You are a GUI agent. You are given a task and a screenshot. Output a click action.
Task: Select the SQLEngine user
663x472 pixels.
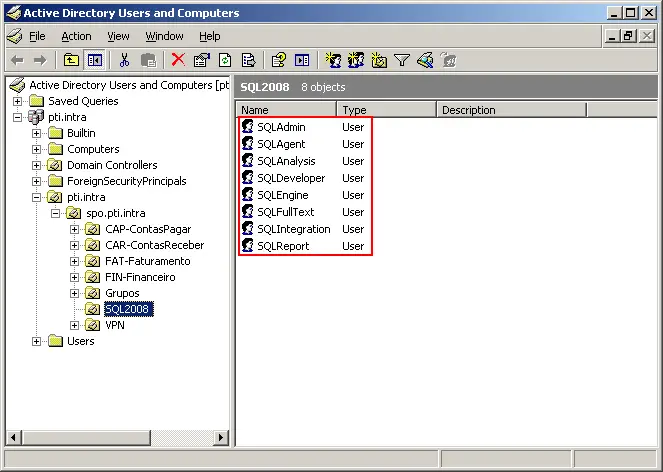[x=283, y=195]
